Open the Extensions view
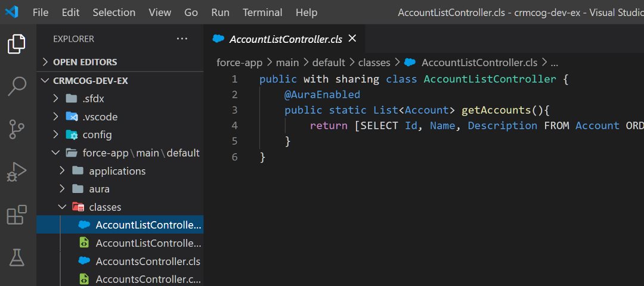644x286 pixels. point(17,214)
